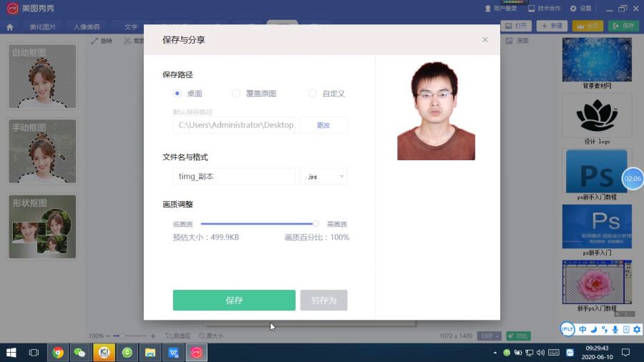The width and height of the screenshot is (644, 362).
Task: Launch Chrome from the taskbar
Action: (58, 353)
